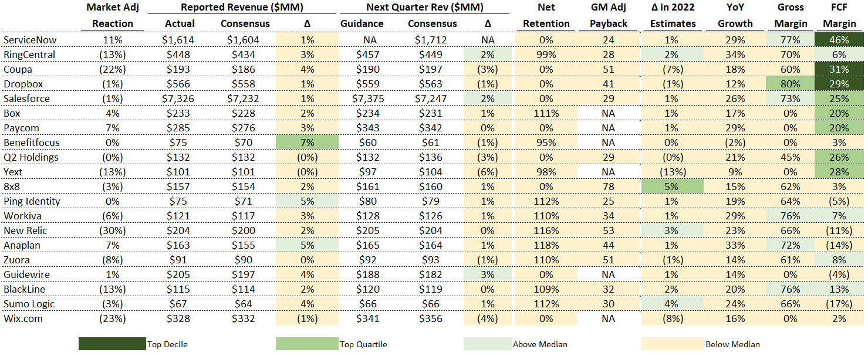Select the Ping Identity company cell
The height and width of the screenshot is (356, 868).
tap(32, 201)
